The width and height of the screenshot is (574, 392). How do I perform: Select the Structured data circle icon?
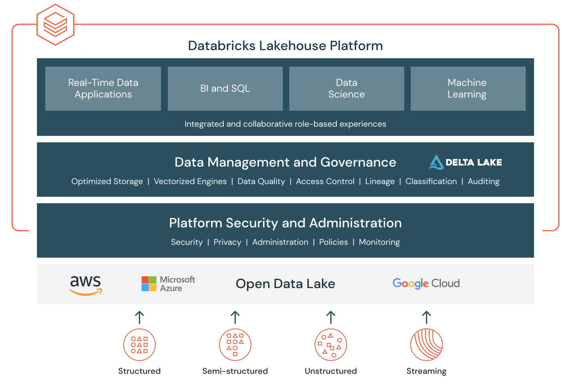[x=139, y=344]
